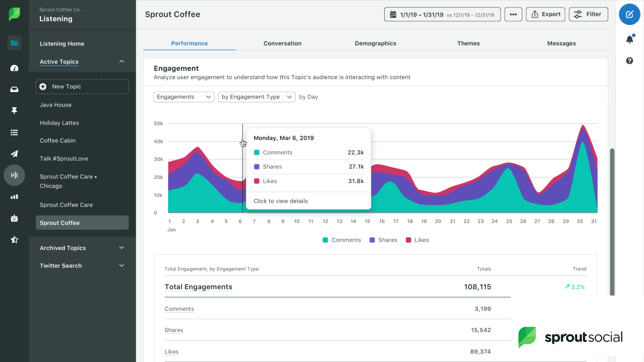Open the 1/1/19 – 1/31/19 date picker
Image resolution: width=644 pixels, height=362 pixels.
pos(442,14)
